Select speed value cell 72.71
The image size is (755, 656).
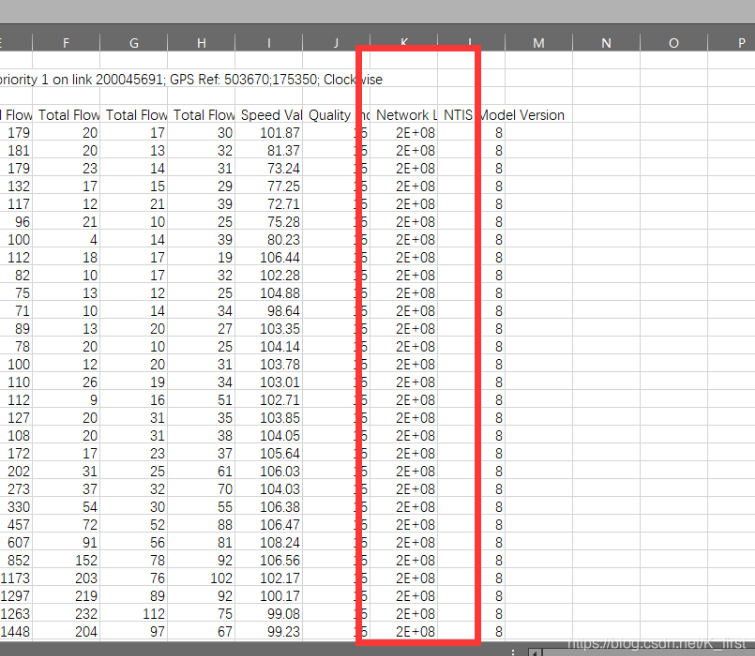pyautogui.click(x=269, y=204)
